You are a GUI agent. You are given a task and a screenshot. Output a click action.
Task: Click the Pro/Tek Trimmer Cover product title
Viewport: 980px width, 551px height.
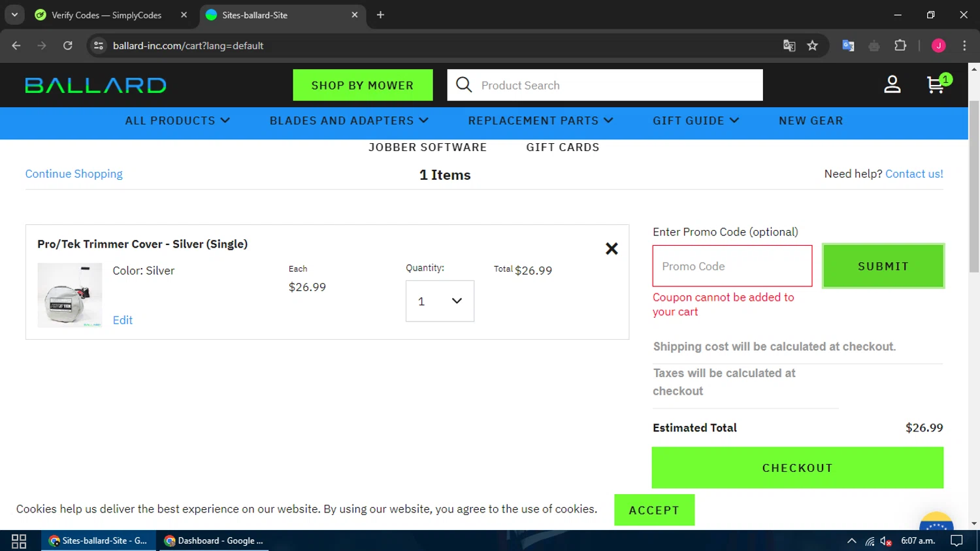142,244
